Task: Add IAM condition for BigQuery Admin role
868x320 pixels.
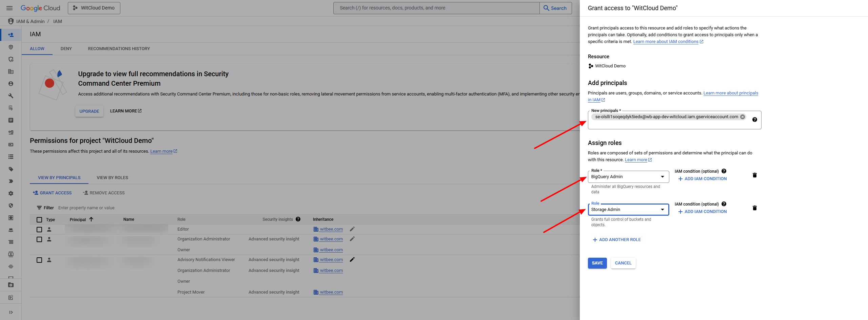Action: pyautogui.click(x=702, y=179)
